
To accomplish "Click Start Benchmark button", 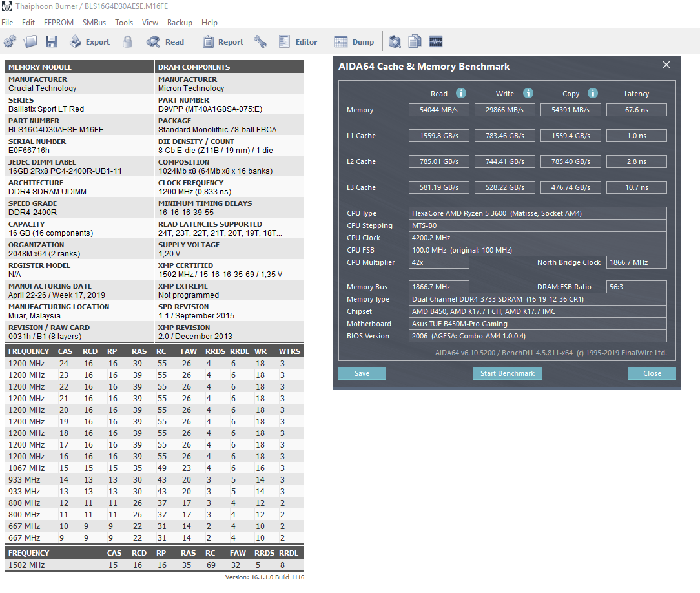I will tap(507, 373).
